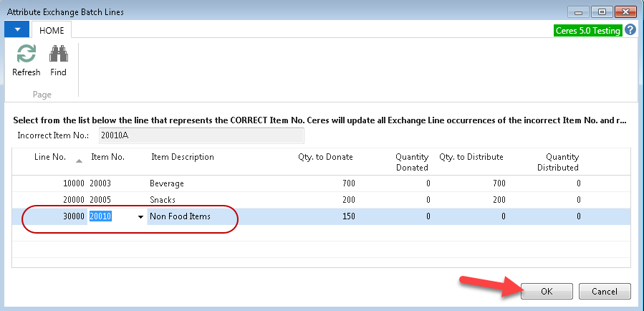The width and height of the screenshot is (644, 311).
Task: Click the Ceres 5.0 Testing label
Action: pyautogui.click(x=587, y=31)
